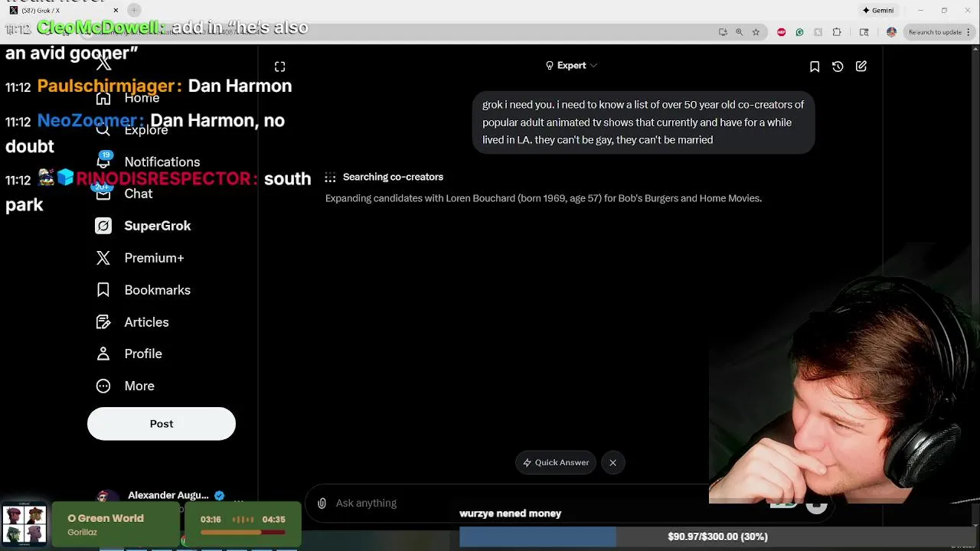
Task: Click the install app icon in address bar
Action: pos(723,32)
